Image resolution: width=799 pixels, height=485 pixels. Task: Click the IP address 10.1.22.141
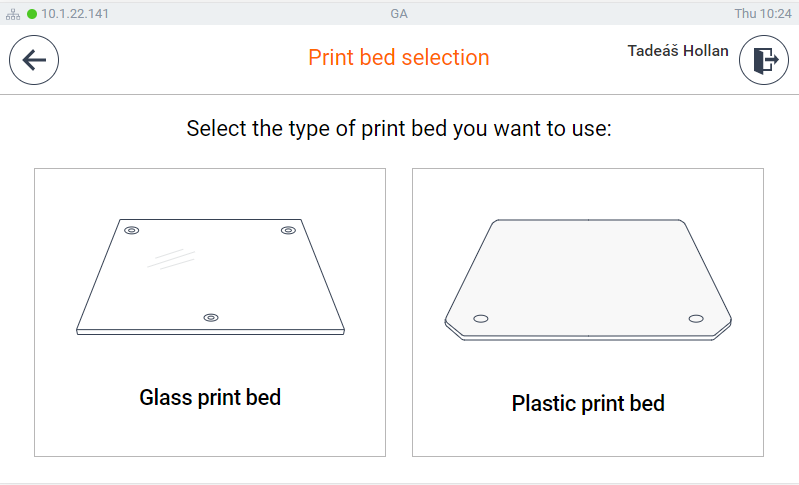click(x=75, y=14)
